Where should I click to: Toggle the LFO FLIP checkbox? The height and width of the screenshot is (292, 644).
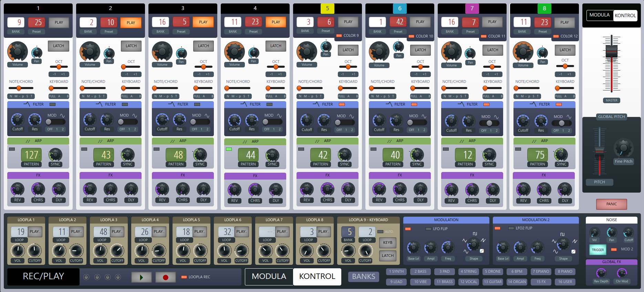[428, 229]
